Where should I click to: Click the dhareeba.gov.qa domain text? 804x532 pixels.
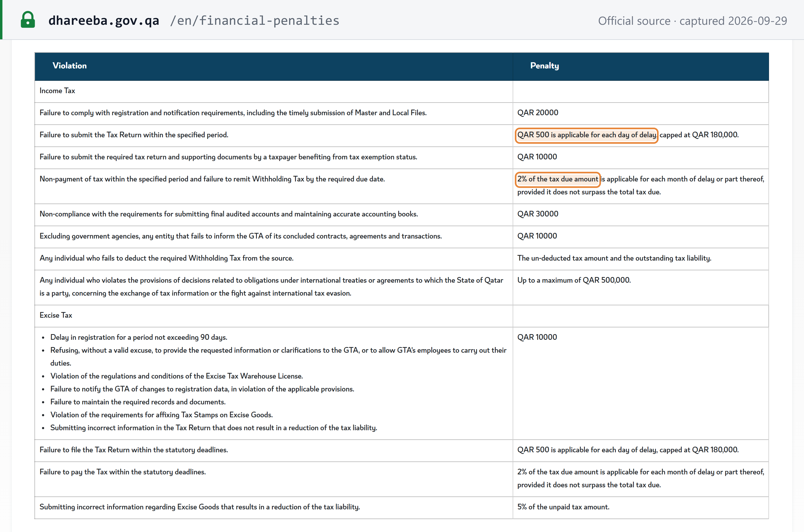104,21
